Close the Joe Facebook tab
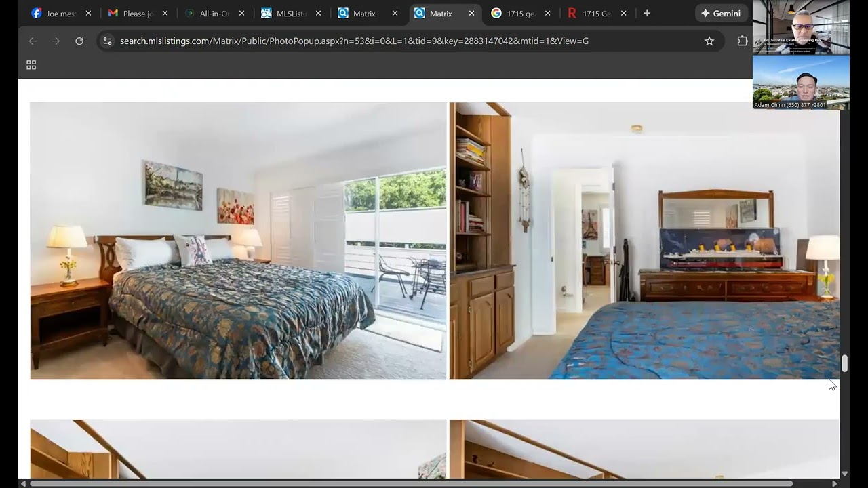868x488 pixels. [x=88, y=14]
